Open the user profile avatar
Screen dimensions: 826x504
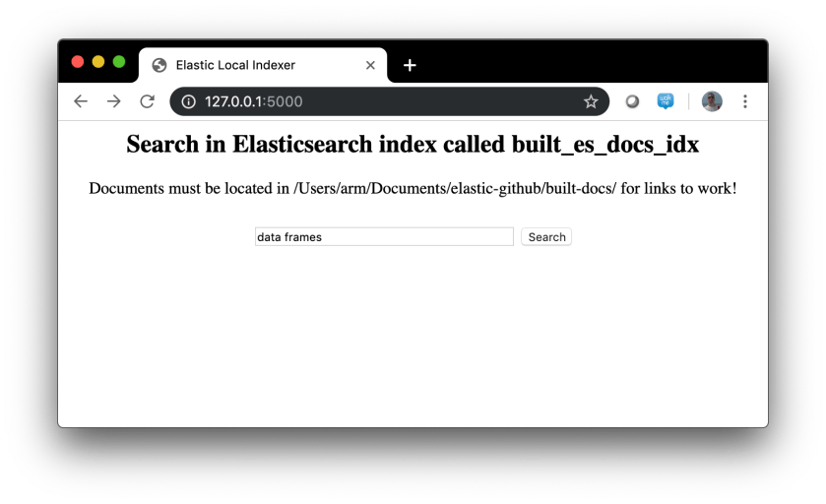(712, 101)
